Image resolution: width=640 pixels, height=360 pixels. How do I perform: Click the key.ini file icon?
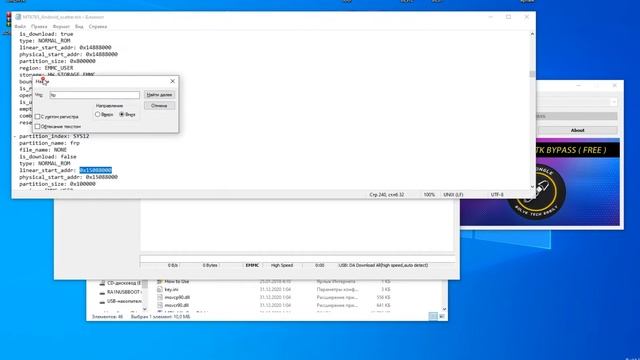click(160, 289)
